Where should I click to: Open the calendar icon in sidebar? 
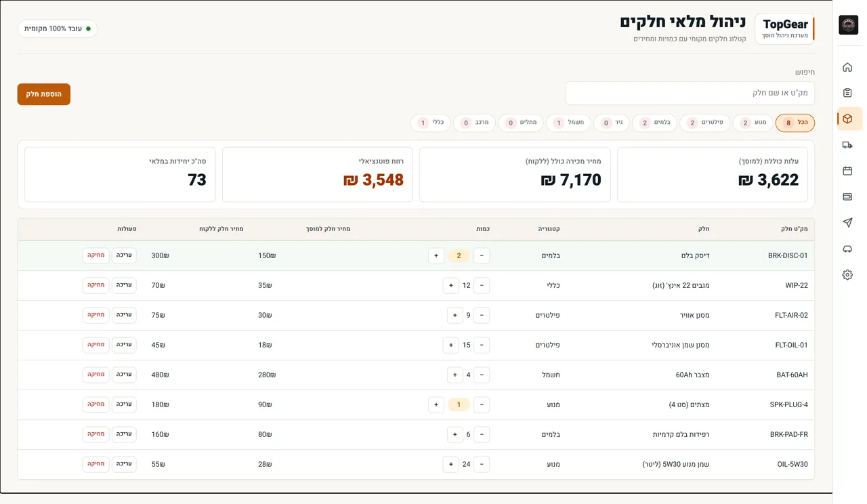click(x=847, y=171)
